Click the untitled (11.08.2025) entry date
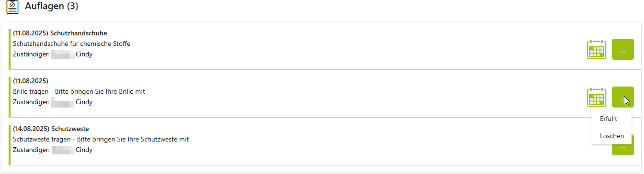644x174 pixels. pyautogui.click(x=31, y=81)
